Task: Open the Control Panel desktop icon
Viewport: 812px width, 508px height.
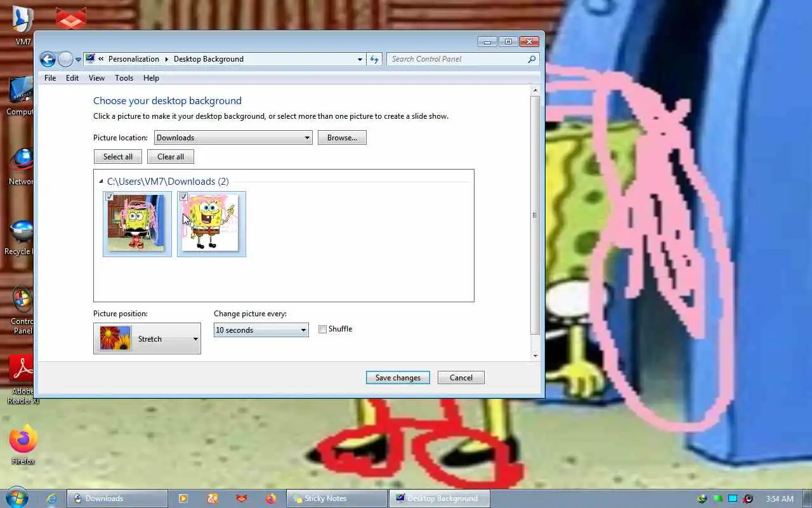Action: pos(22,311)
